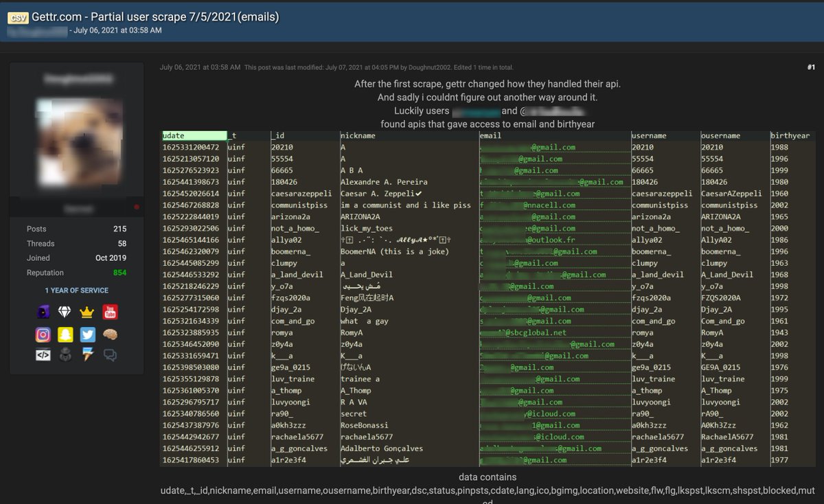The width and height of the screenshot is (824, 504).
Task: Click the second blurred @ mention link
Action: (551, 111)
